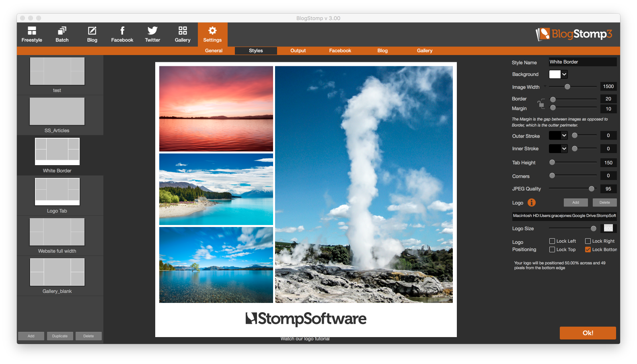The height and width of the screenshot is (364, 637).
Task: Click the Logo Size value field
Action: click(x=608, y=228)
